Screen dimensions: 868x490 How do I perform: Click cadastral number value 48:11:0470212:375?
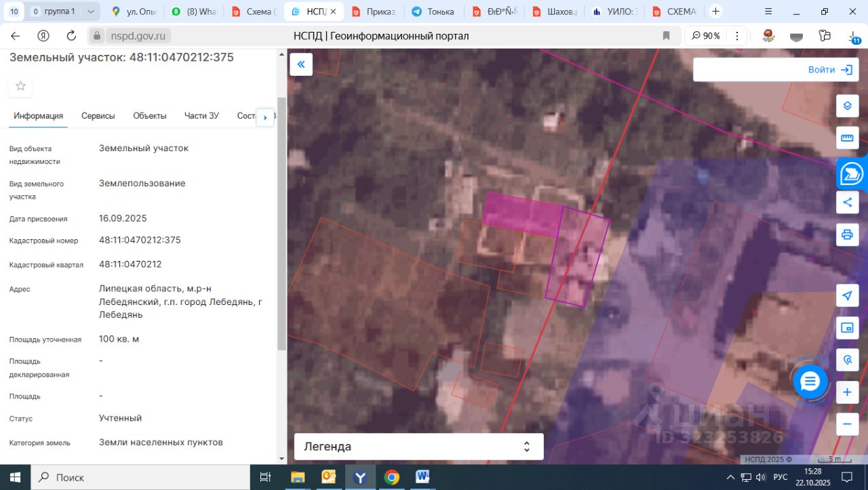[140, 240]
